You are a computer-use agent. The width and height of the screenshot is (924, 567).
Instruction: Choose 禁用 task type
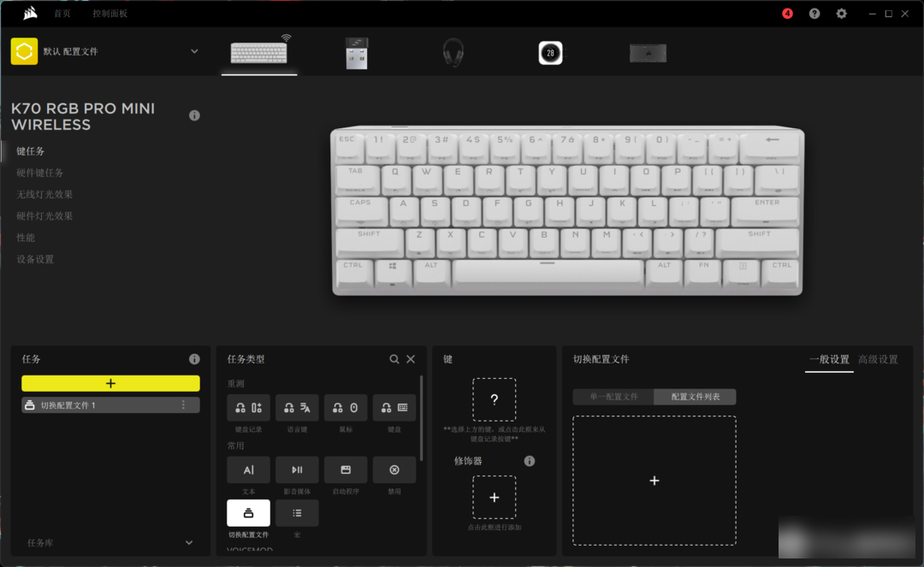[x=394, y=470]
